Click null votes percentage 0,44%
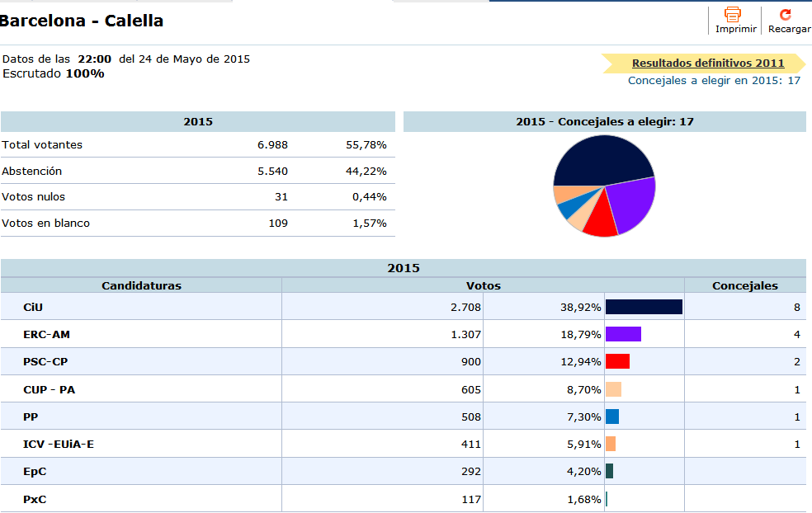 [x=369, y=197]
